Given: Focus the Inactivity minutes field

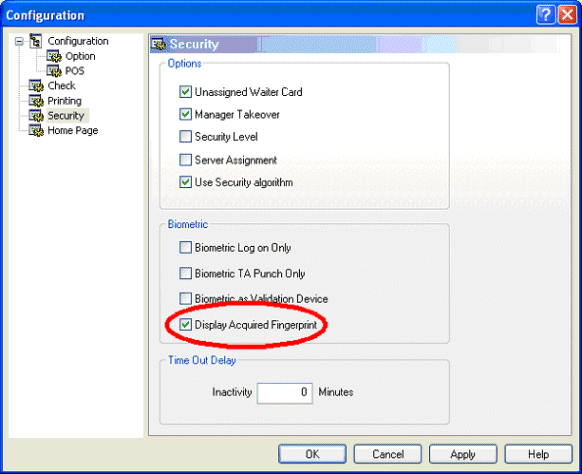Looking at the screenshot, I should click(285, 393).
